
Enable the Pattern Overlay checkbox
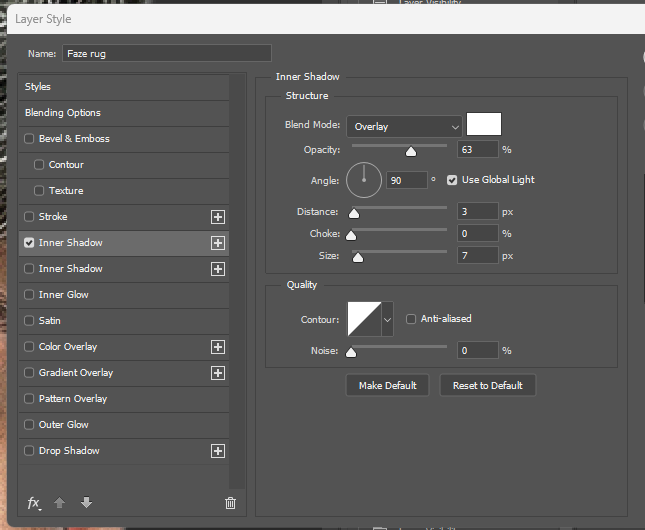click(x=29, y=398)
